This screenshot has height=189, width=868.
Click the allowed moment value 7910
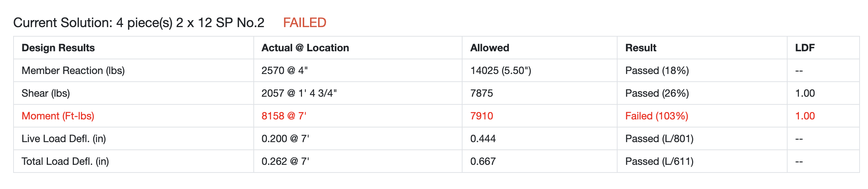point(482,116)
